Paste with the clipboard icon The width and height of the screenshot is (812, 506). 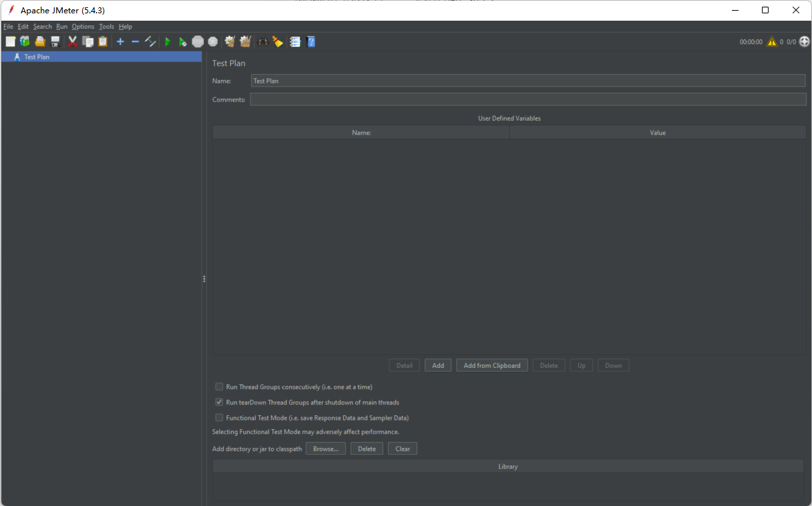(103, 41)
